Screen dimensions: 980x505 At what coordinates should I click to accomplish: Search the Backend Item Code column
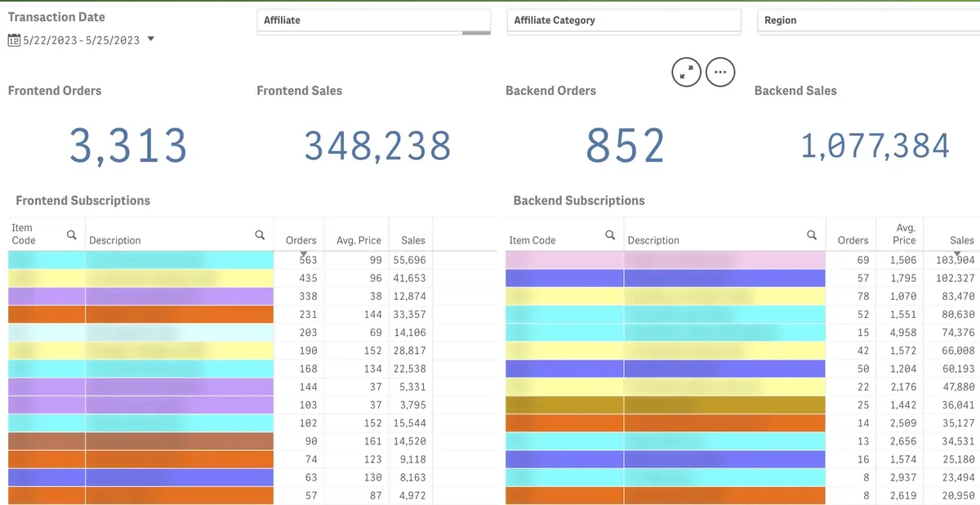tap(610, 235)
